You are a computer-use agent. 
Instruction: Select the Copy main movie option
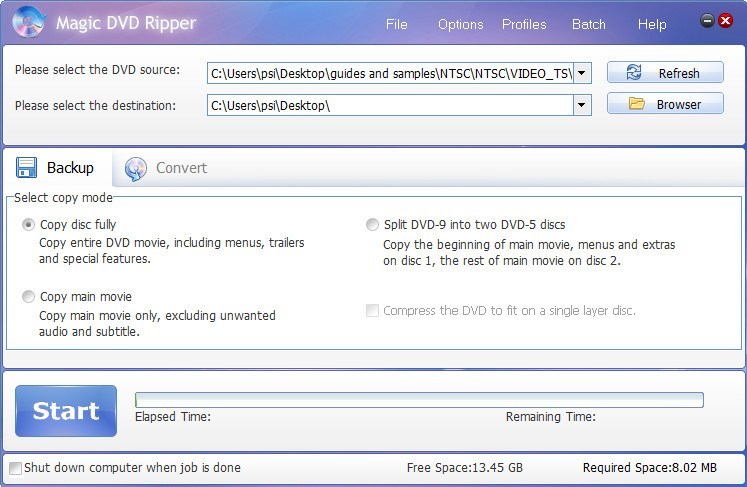29,296
